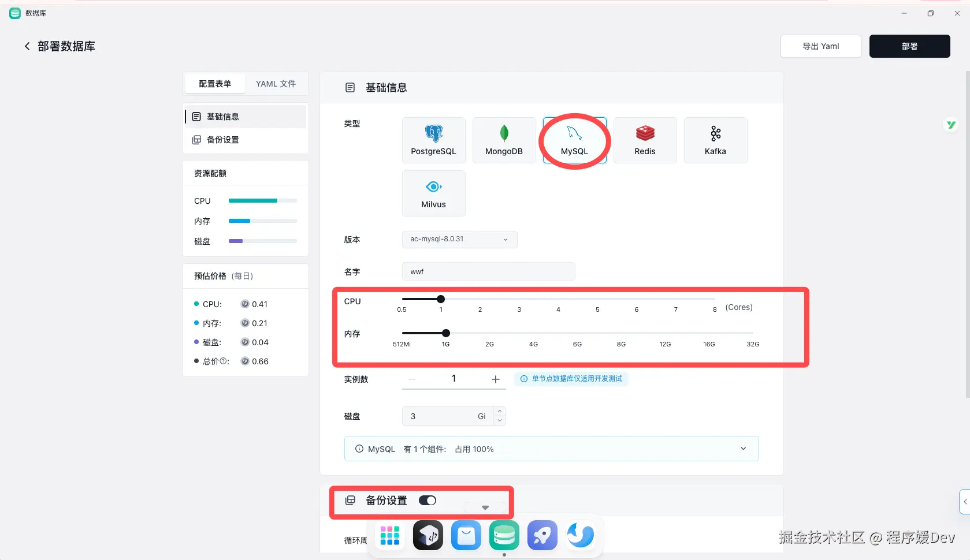Select the Redis database type
The width and height of the screenshot is (970, 560).
coord(645,140)
